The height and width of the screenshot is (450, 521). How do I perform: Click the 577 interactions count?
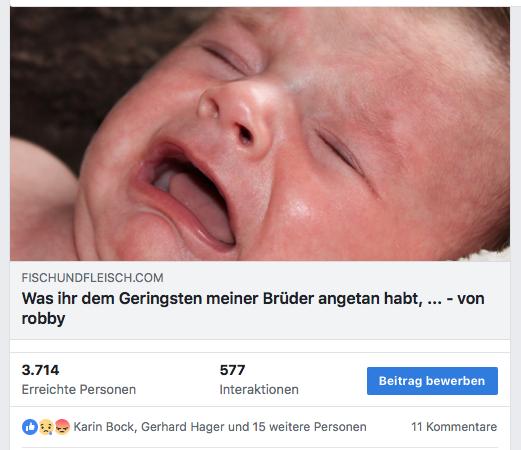232,370
